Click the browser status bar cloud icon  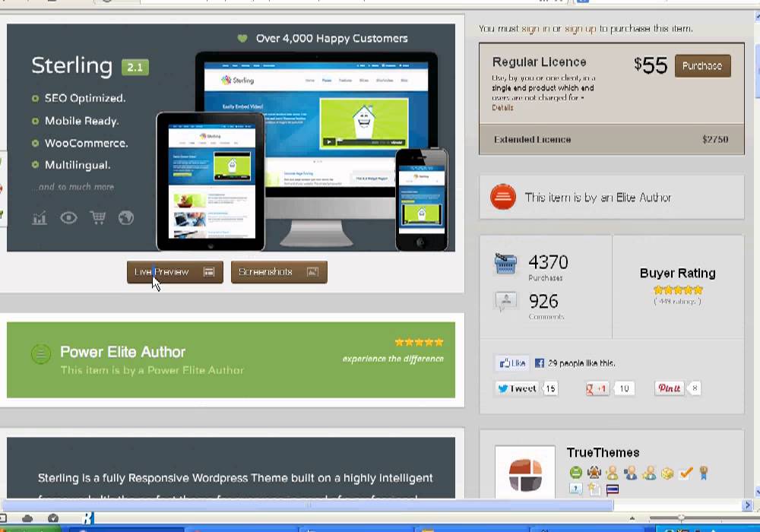27,518
